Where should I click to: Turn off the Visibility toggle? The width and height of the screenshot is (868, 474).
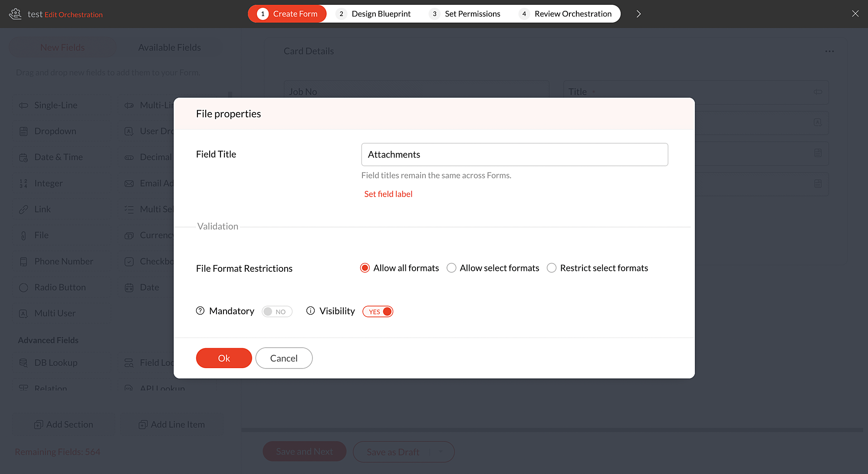point(378,312)
